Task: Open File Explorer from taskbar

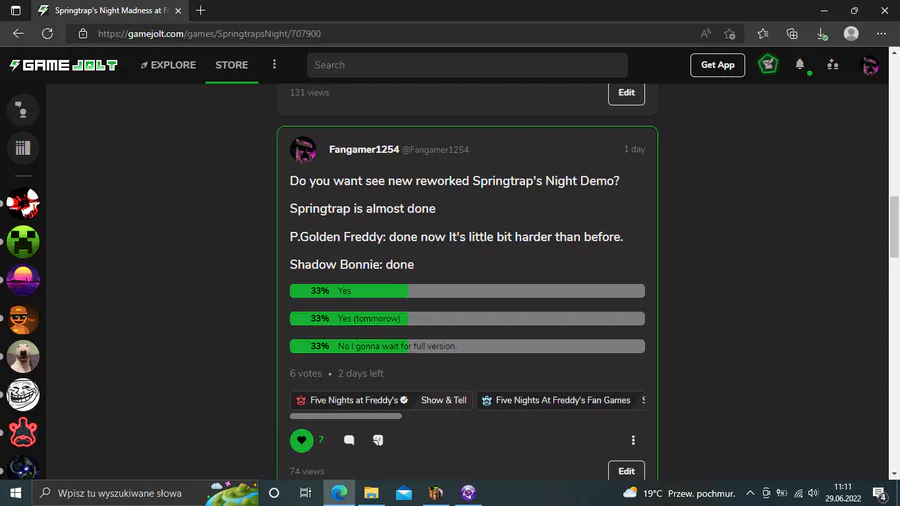Action: [x=371, y=493]
